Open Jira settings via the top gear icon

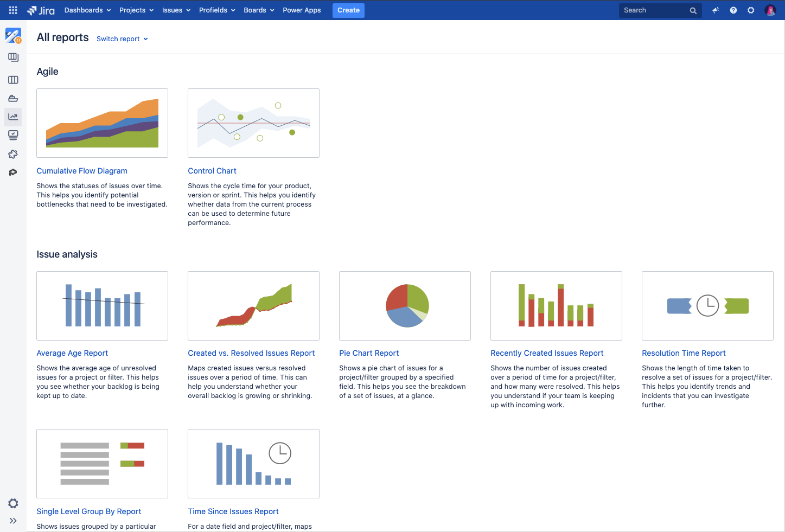tap(751, 10)
